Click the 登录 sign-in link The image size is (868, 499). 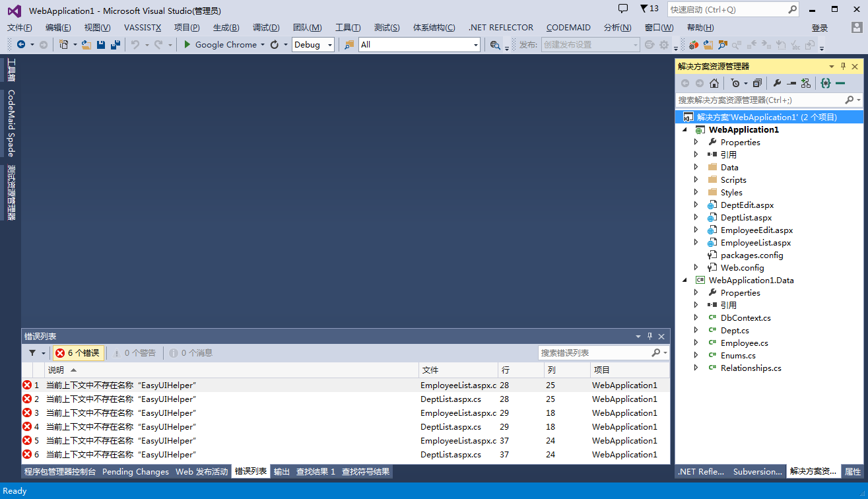[820, 28]
